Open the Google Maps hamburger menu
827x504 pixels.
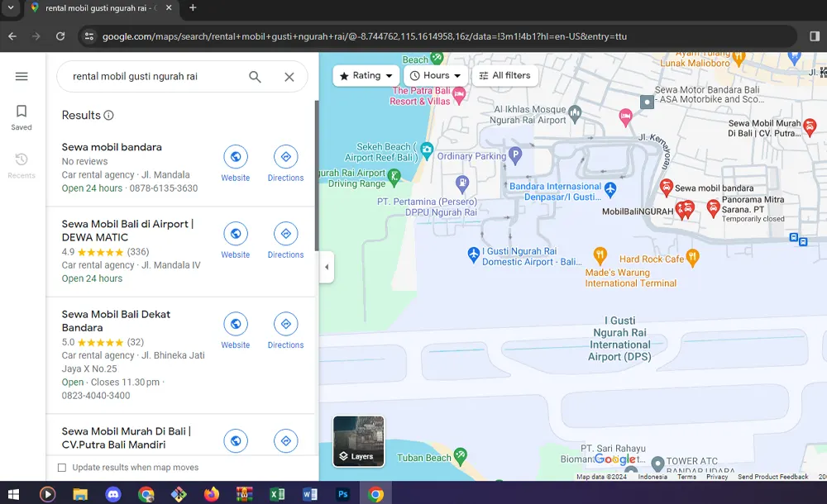tap(22, 77)
